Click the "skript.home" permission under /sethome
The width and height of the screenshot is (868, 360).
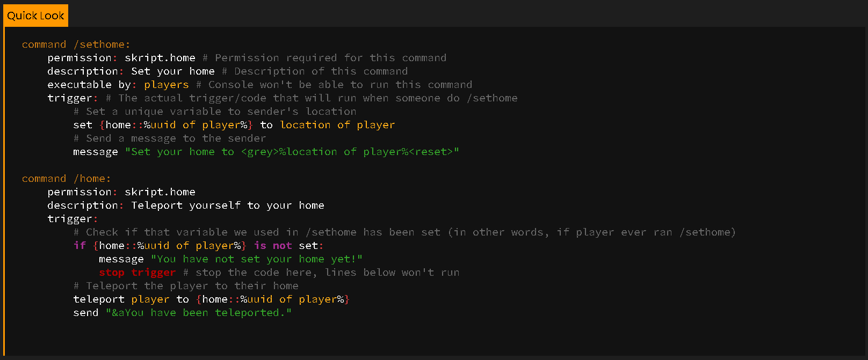[x=160, y=58]
